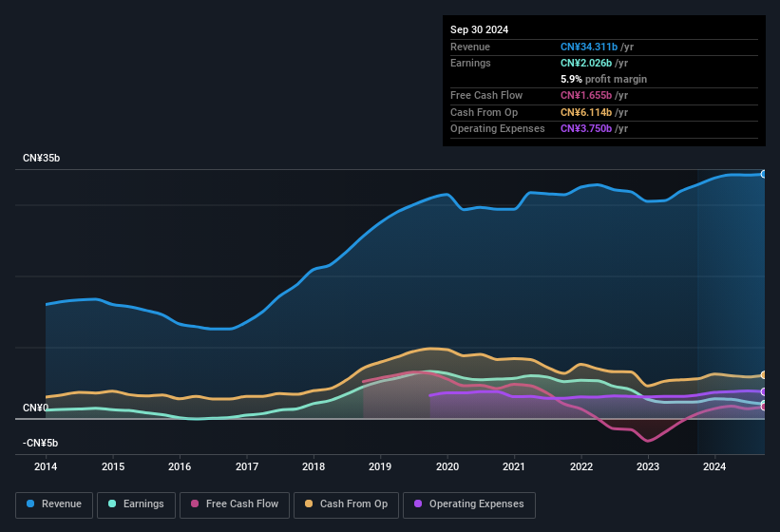Click the CN¥2.026b earnings value

click(586, 63)
